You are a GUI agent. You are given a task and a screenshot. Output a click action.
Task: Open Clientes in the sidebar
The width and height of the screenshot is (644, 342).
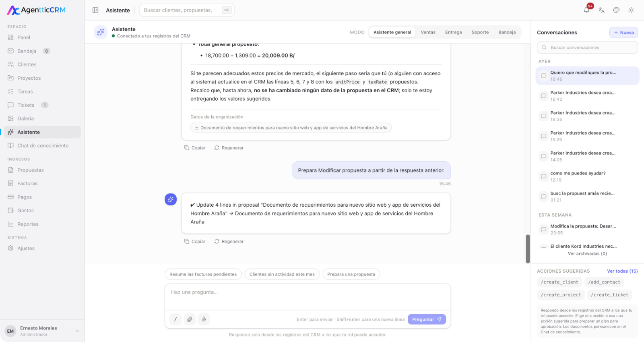click(x=42, y=64)
